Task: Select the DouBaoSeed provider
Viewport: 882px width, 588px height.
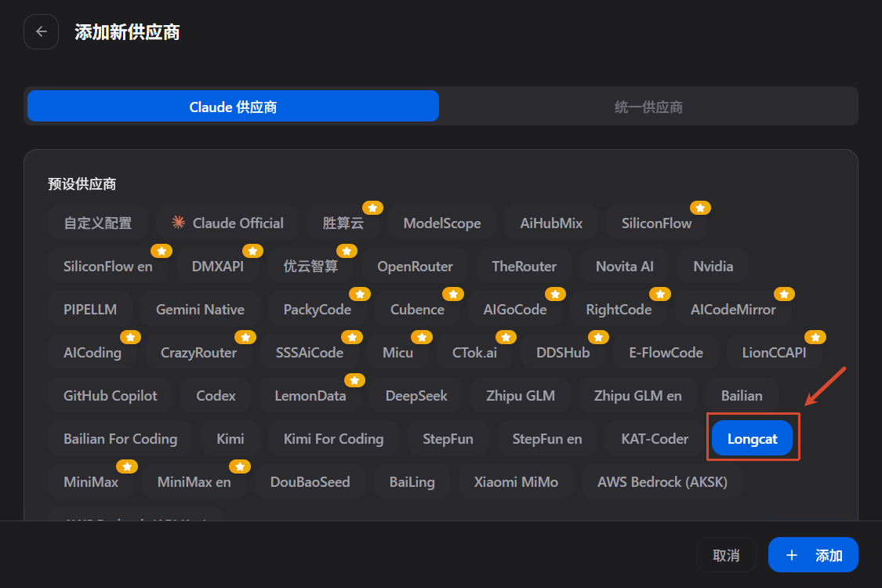Action: pyautogui.click(x=310, y=482)
